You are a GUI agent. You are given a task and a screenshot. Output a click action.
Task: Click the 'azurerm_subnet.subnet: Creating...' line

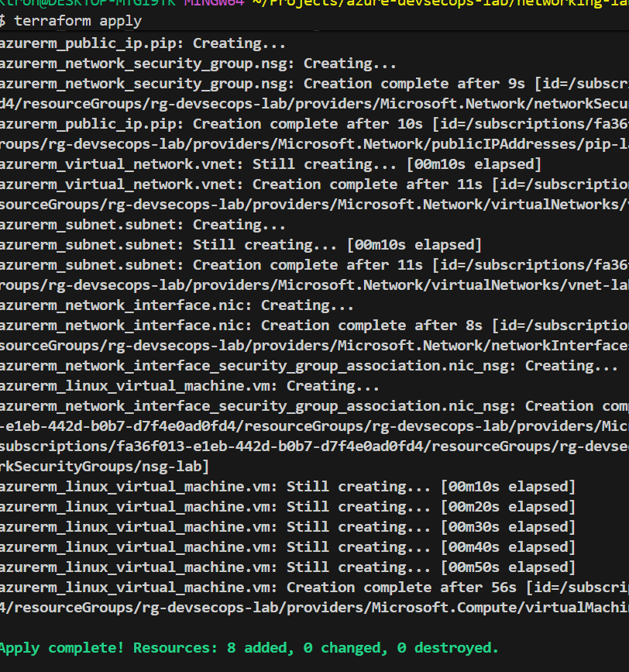click(x=143, y=225)
